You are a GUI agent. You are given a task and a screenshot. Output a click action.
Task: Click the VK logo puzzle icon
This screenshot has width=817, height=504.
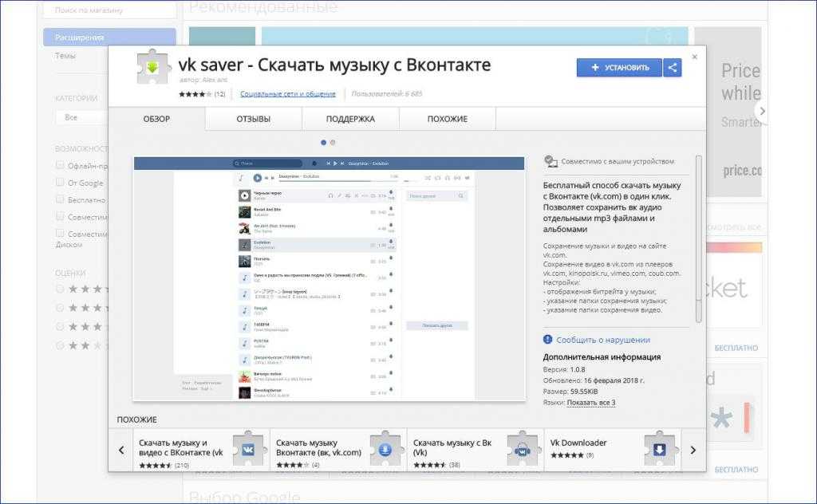(x=248, y=449)
